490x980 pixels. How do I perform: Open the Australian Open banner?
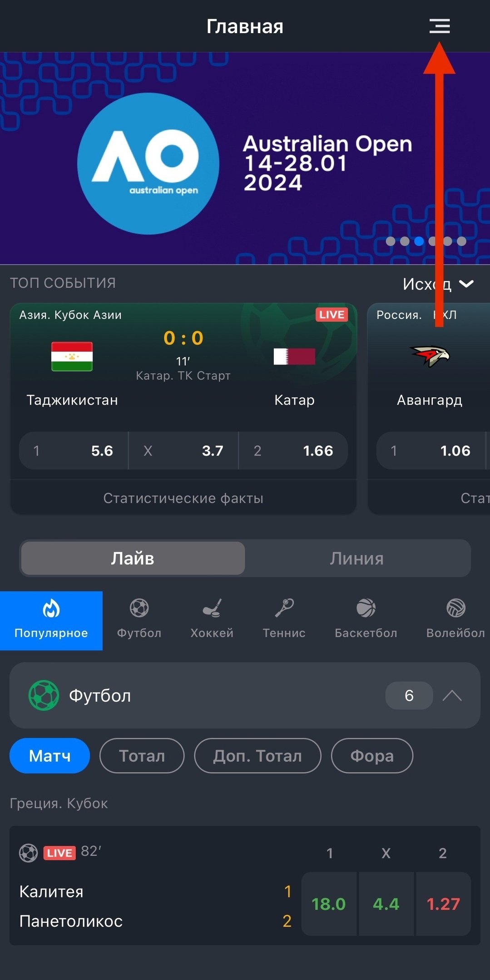245,158
